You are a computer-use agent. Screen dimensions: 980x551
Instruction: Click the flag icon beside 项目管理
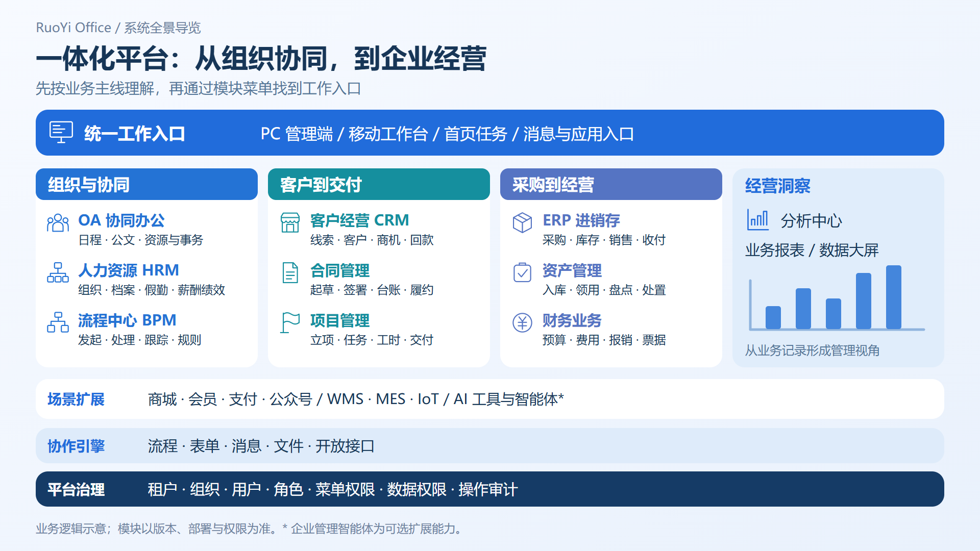click(290, 322)
